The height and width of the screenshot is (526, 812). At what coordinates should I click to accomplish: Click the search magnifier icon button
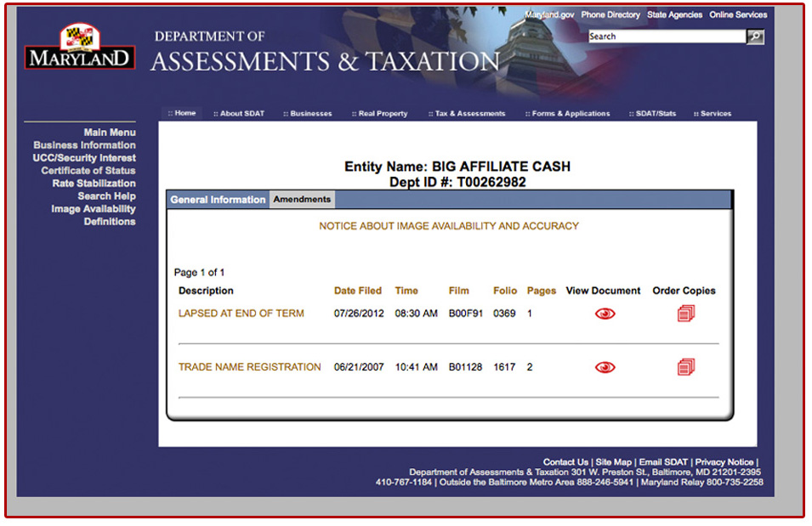pyautogui.click(x=755, y=37)
